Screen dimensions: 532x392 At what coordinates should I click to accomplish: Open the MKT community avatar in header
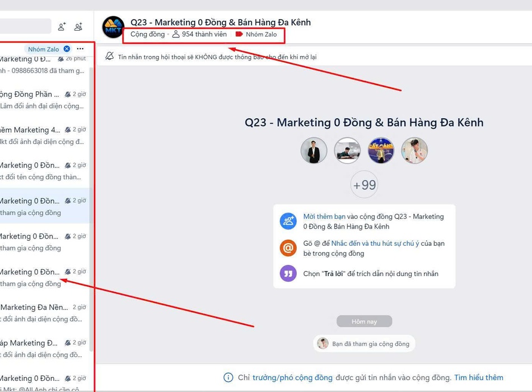(x=113, y=27)
